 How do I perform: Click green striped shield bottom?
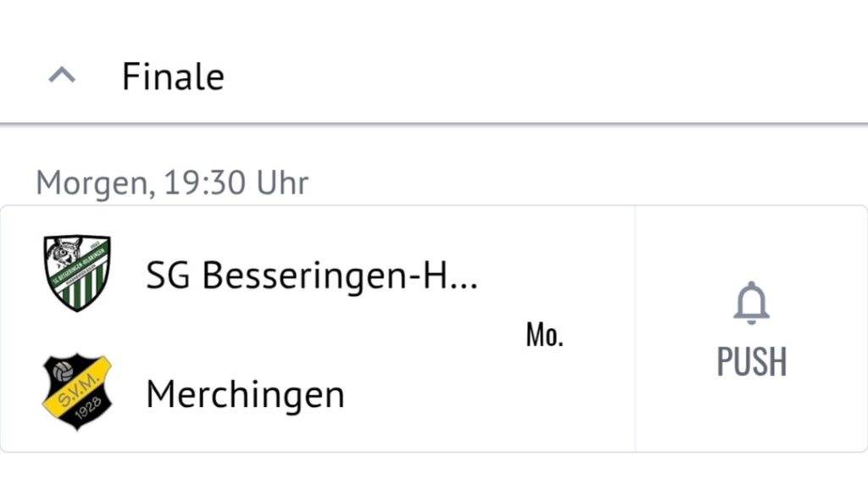click(x=79, y=292)
